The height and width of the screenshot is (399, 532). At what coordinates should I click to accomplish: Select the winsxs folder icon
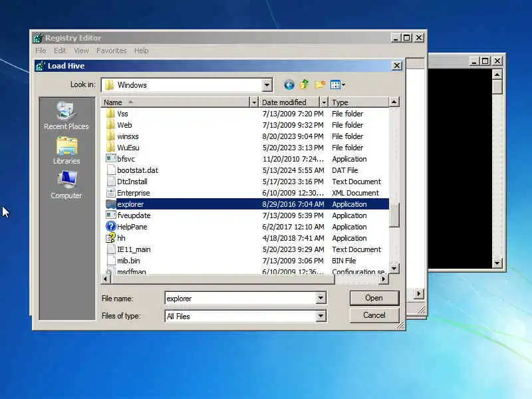tap(110, 136)
